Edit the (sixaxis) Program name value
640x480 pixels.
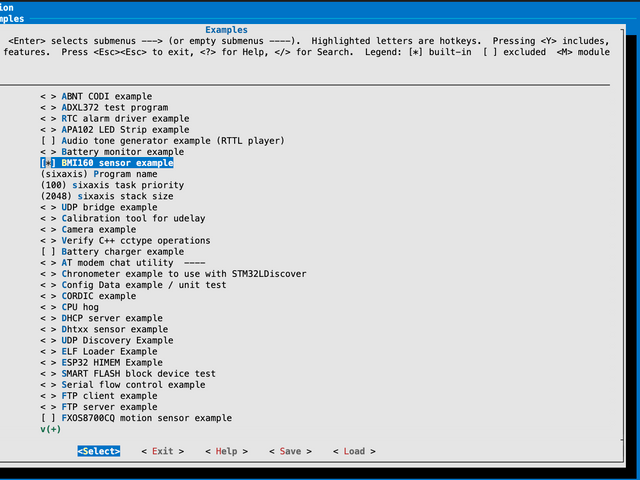[x=99, y=174]
